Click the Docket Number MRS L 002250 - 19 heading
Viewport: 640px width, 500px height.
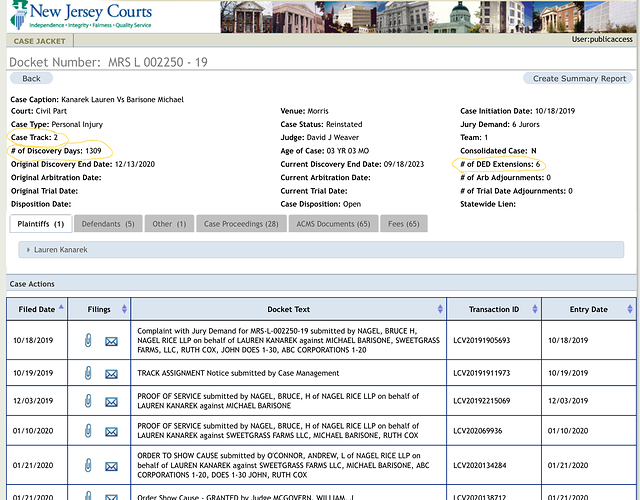(108, 62)
